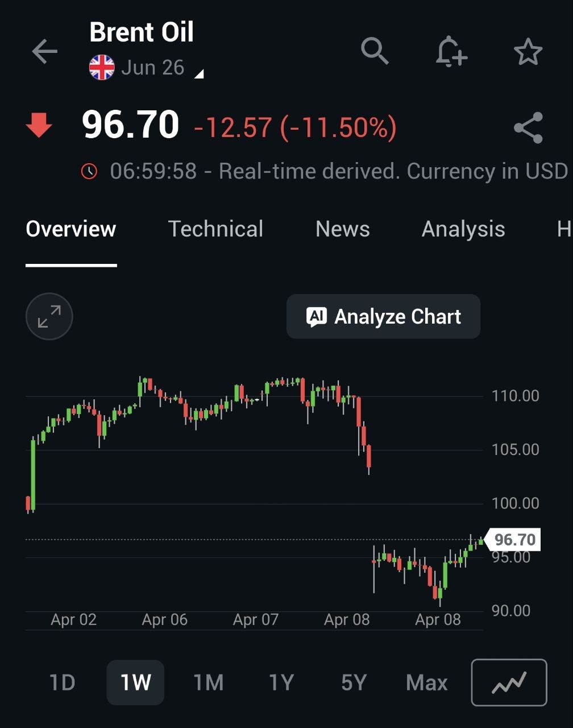573x728 pixels.
Task: Toggle Brent Oil favorite star
Action: 528,52
